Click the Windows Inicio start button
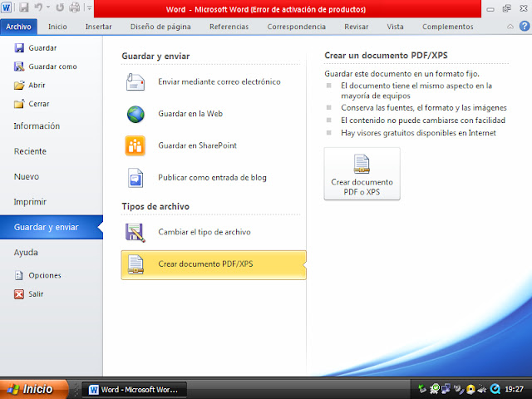 coord(34,389)
